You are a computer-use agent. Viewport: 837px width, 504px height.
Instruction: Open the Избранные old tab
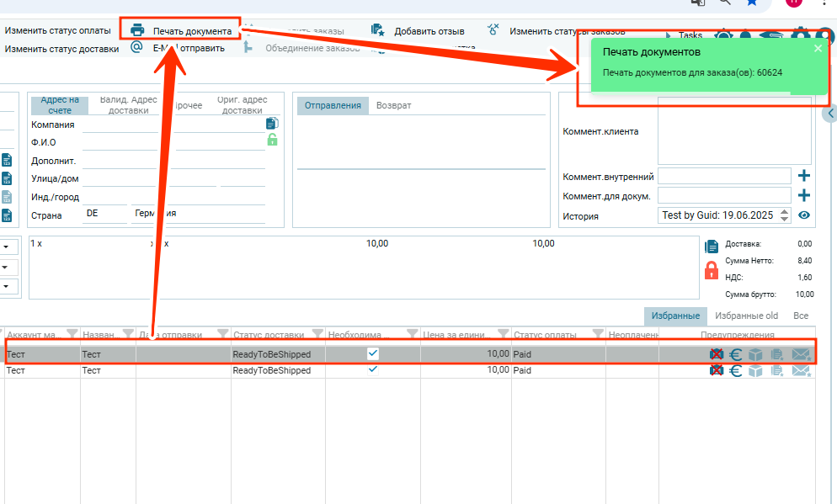(746, 316)
